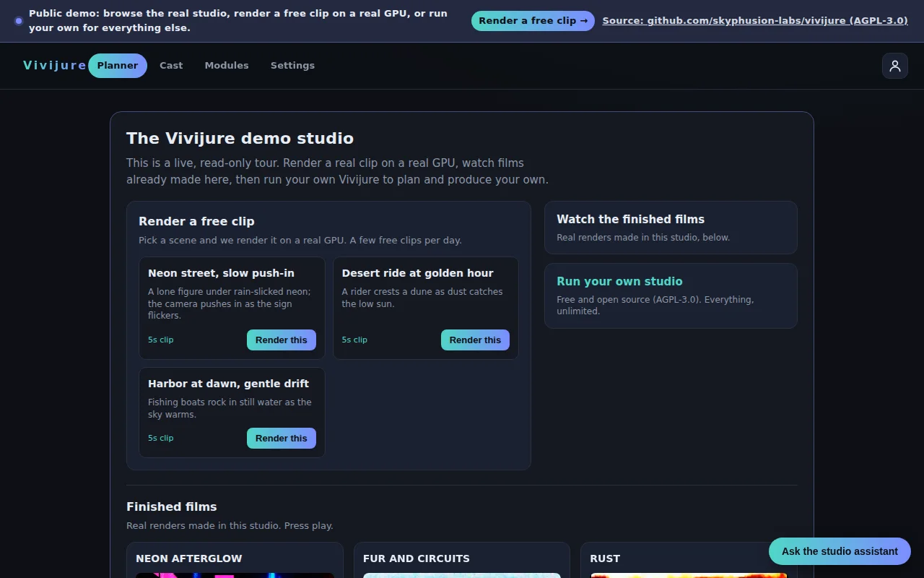Open the Cast tab
The image size is (924, 578).
pyautogui.click(x=171, y=66)
